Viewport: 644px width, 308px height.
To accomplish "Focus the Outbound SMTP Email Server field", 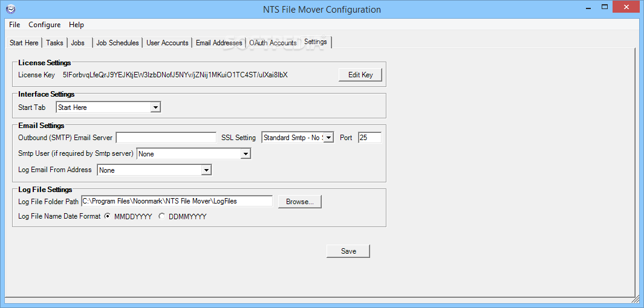I will click(166, 138).
